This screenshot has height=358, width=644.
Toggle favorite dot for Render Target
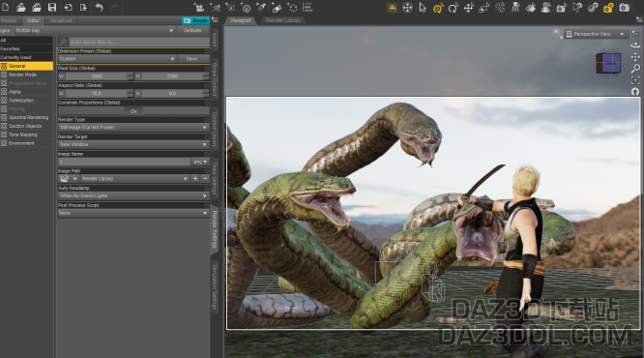[x=207, y=136]
